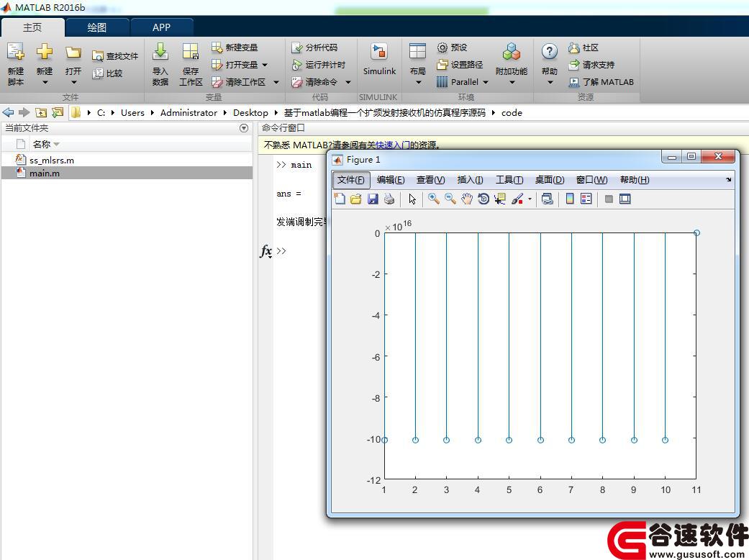
Task: Click the New Script (新建脚本) icon
Action: [15, 52]
